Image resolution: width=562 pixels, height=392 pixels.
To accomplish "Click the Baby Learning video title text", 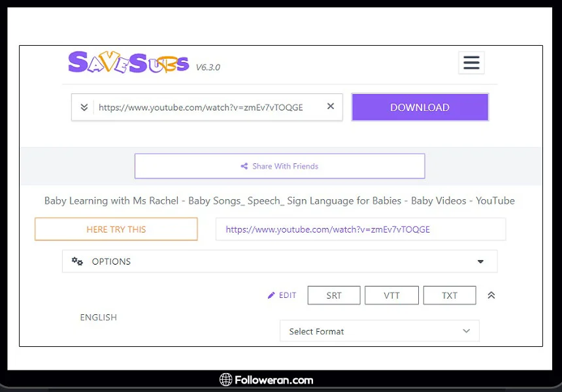I will point(279,201).
